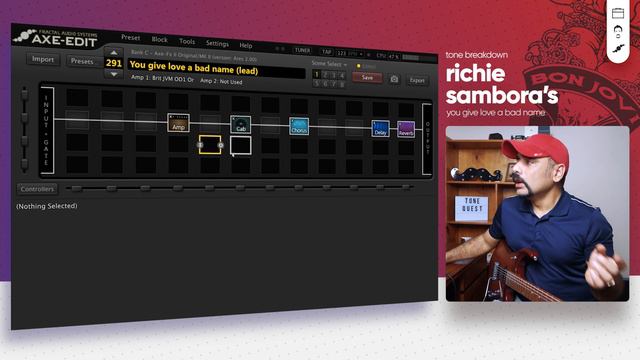Viewport: 640px width, 360px height.
Task: Select scene 4
Action: point(342,76)
